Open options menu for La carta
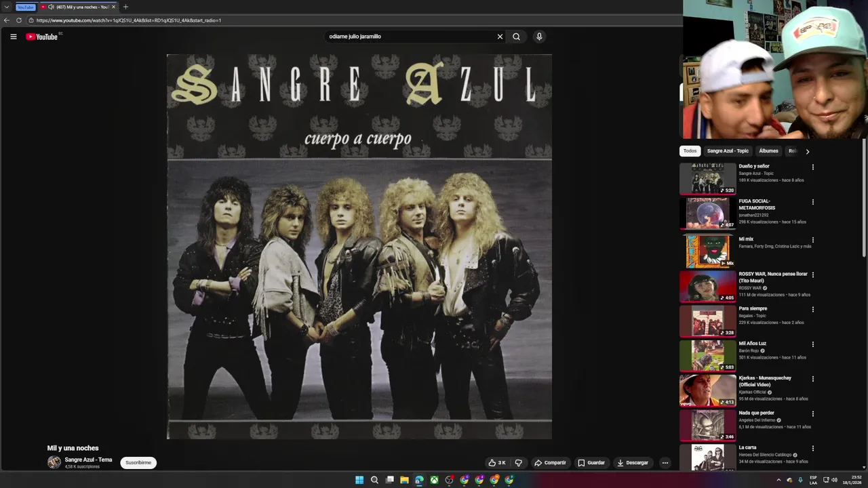The width and height of the screenshot is (868, 488). 812,449
